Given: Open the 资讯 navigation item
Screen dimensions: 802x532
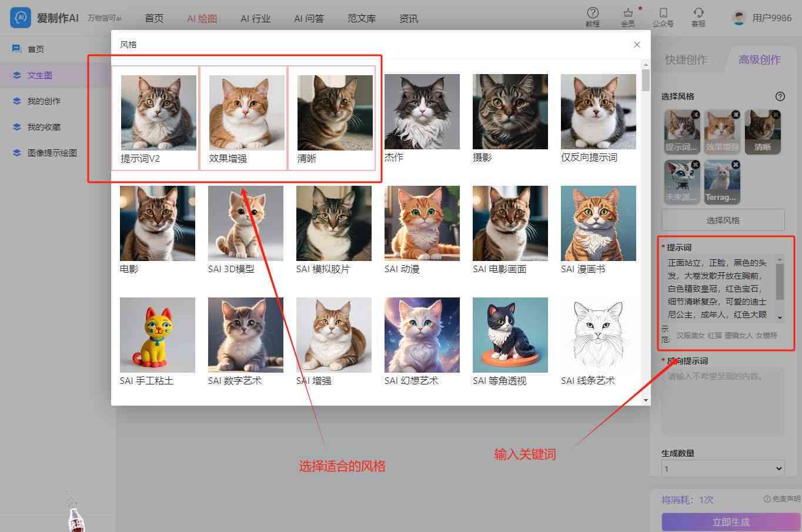Looking at the screenshot, I should point(409,18).
